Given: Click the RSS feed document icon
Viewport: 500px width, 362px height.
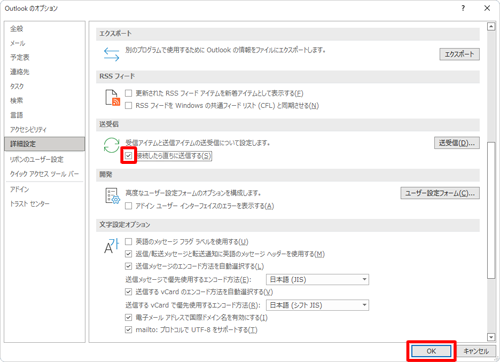Looking at the screenshot, I should (x=112, y=98).
